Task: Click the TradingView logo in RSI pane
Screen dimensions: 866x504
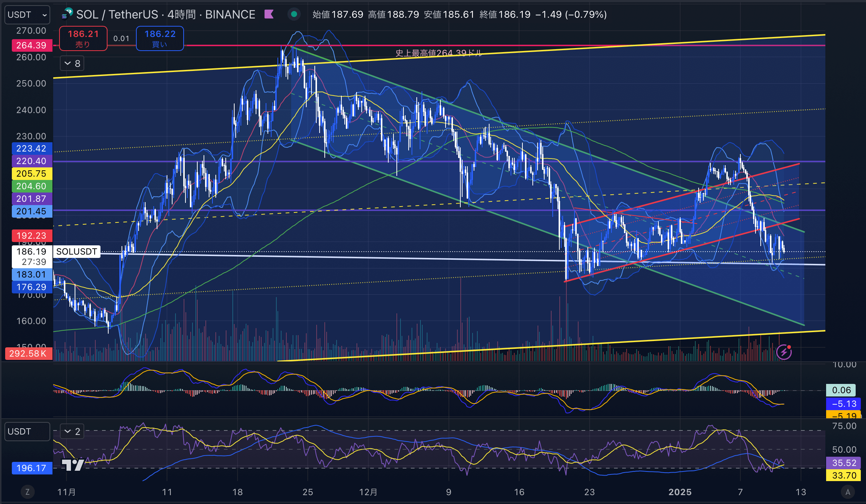Action: [73, 464]
